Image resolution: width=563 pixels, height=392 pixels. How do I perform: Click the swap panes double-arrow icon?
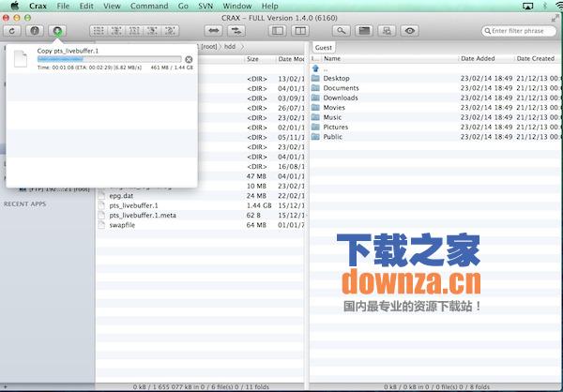click(x=213, y=31)
